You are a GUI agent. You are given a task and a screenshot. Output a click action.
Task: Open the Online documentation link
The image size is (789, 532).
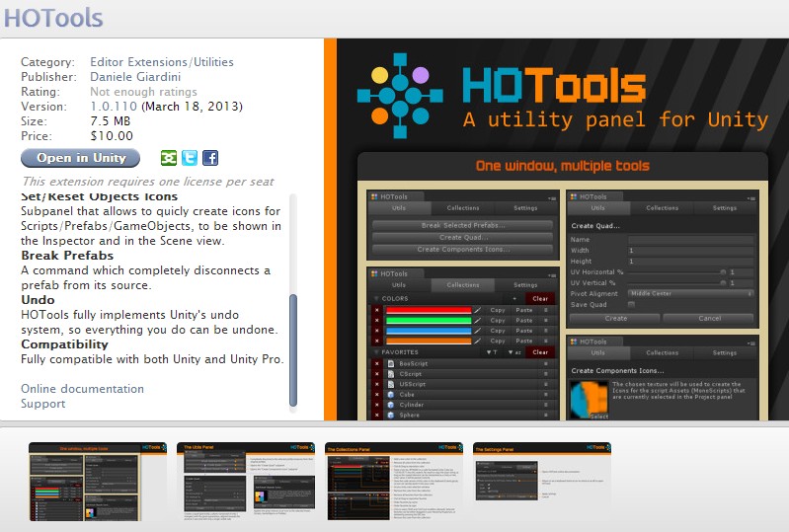click(83, 389)
